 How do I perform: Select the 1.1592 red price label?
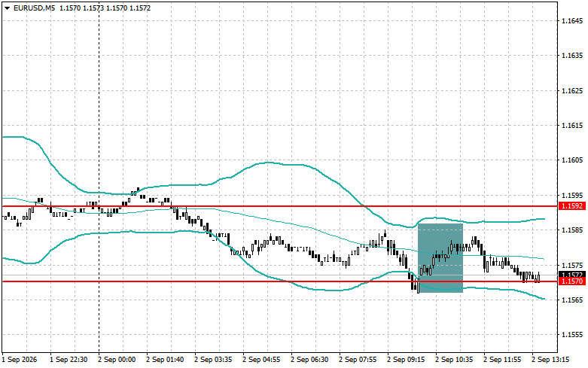[x=572, y=206]
